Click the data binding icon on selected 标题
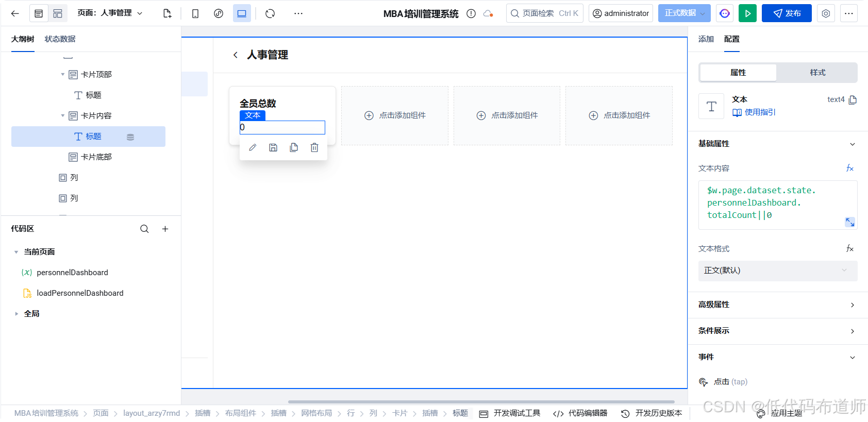The height and width of the screenshot is (422, 868). [130, 137]
